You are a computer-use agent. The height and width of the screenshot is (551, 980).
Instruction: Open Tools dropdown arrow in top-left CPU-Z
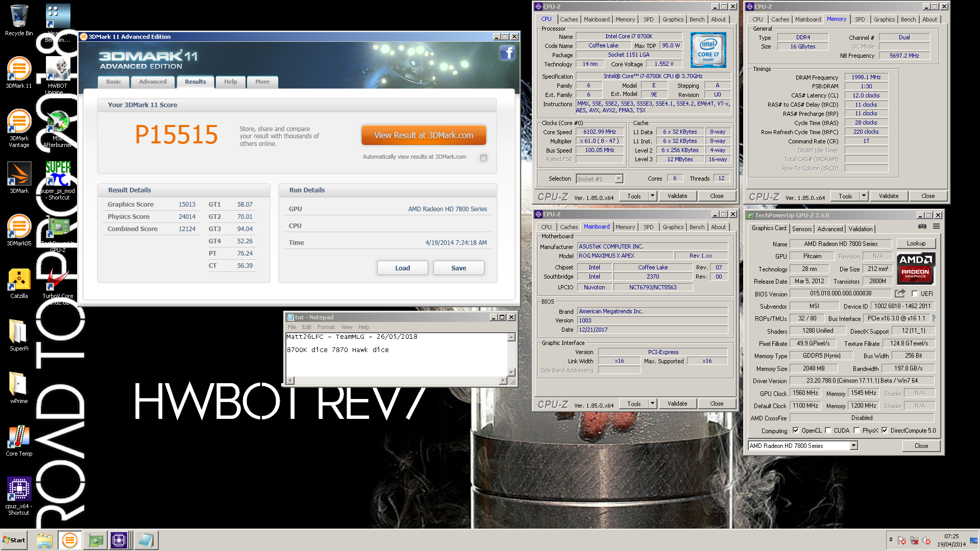(652, 196)
